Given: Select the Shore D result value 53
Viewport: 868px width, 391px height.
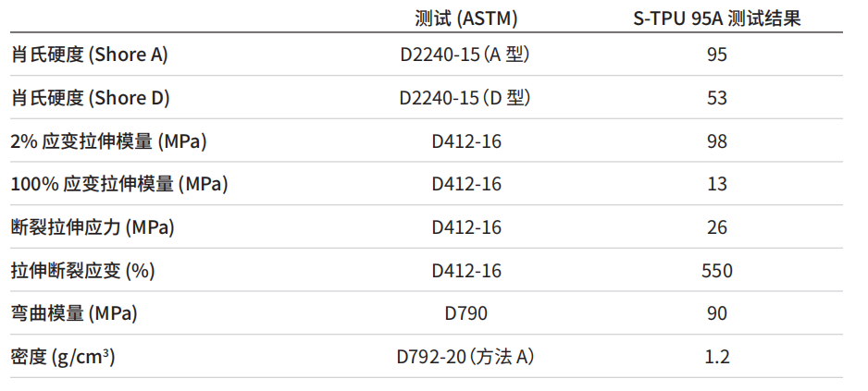Looking at the screenshot, I should pyautogui.click(x=716, y=98).
